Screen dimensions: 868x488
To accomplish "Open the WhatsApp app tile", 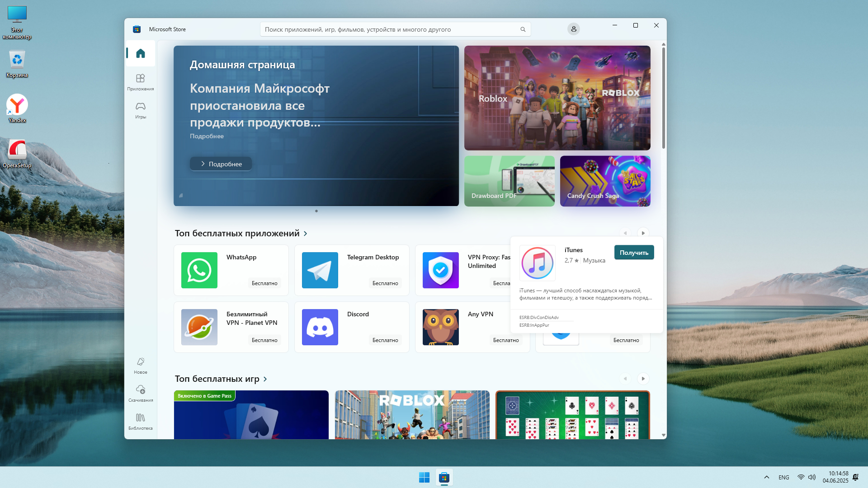I will (231, 270).
